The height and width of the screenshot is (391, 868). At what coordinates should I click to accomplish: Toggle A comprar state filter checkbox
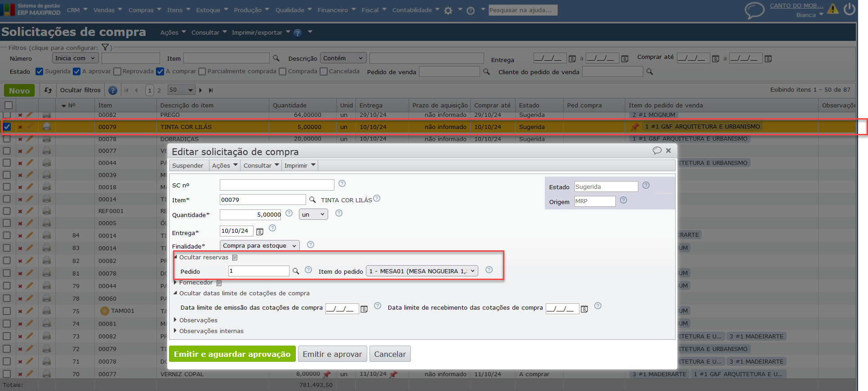pyautogui.click(x=160, y=71)
